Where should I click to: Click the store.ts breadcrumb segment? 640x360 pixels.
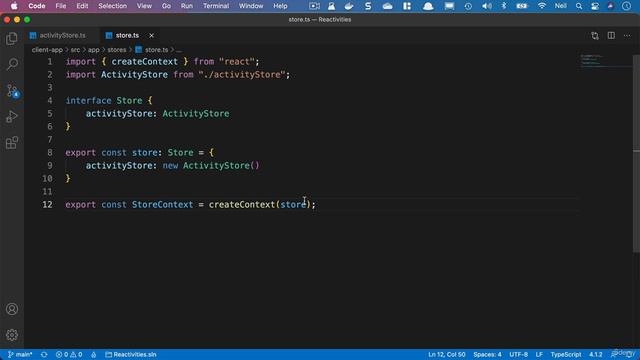pos(151,50)
